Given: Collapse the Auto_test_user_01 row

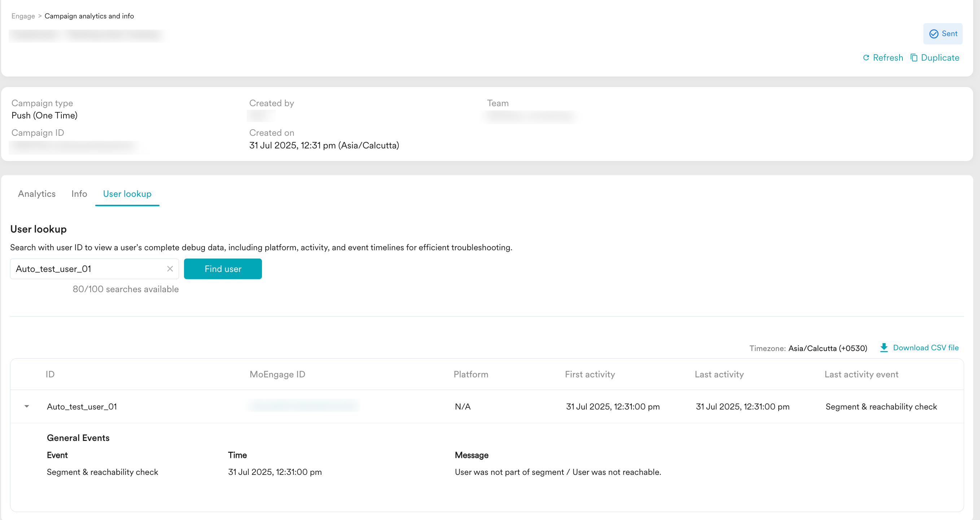Looking at the screenshot, I should (x=27, y=406).
